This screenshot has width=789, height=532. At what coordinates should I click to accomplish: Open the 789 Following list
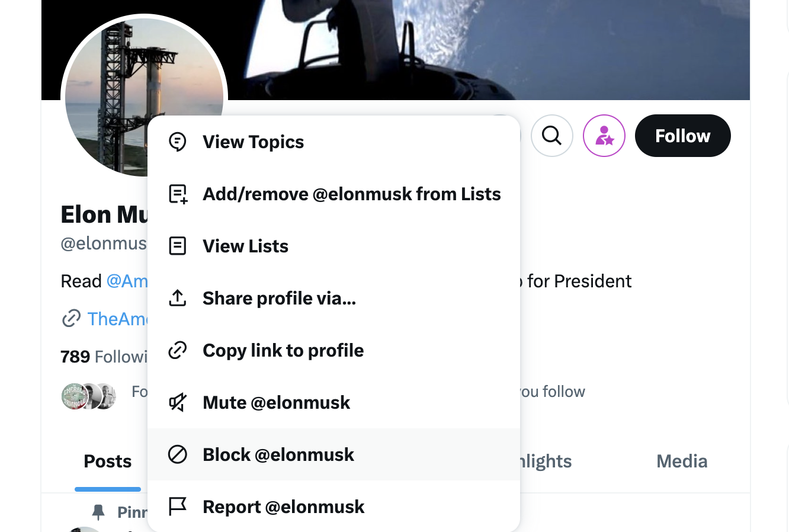[104, 357]
